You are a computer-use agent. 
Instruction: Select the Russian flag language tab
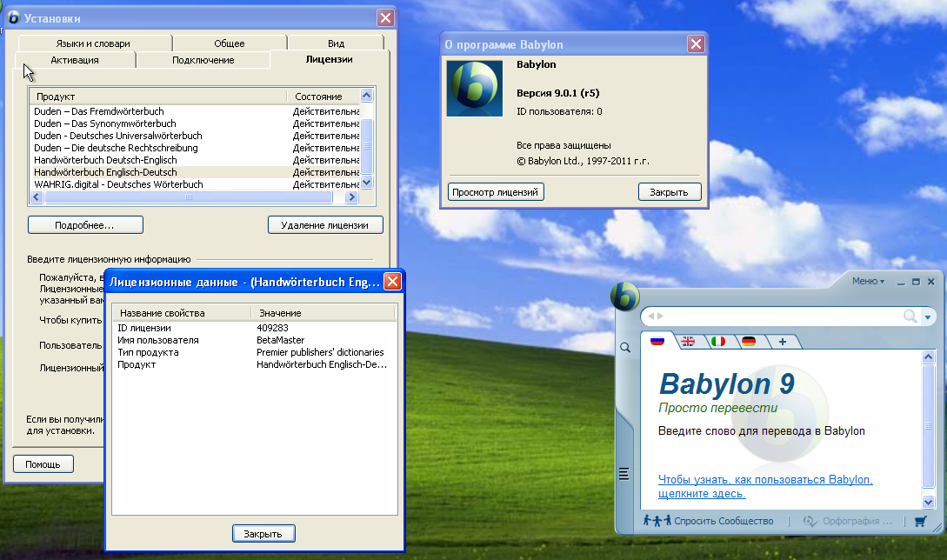[657, 342]
